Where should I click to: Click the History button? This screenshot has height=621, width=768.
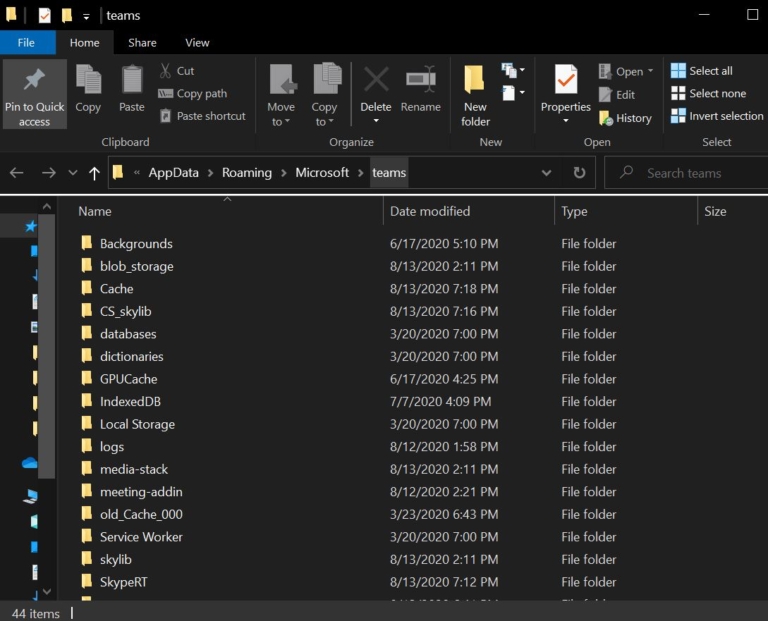625,118
